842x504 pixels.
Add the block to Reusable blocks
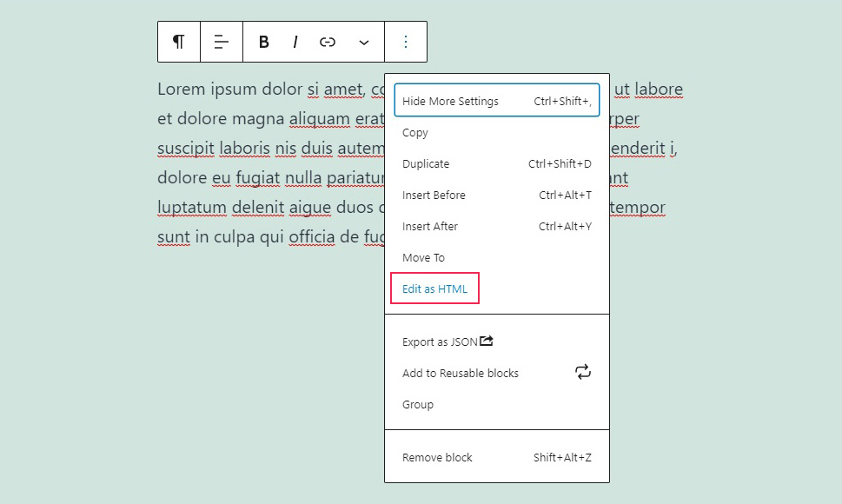460,372
